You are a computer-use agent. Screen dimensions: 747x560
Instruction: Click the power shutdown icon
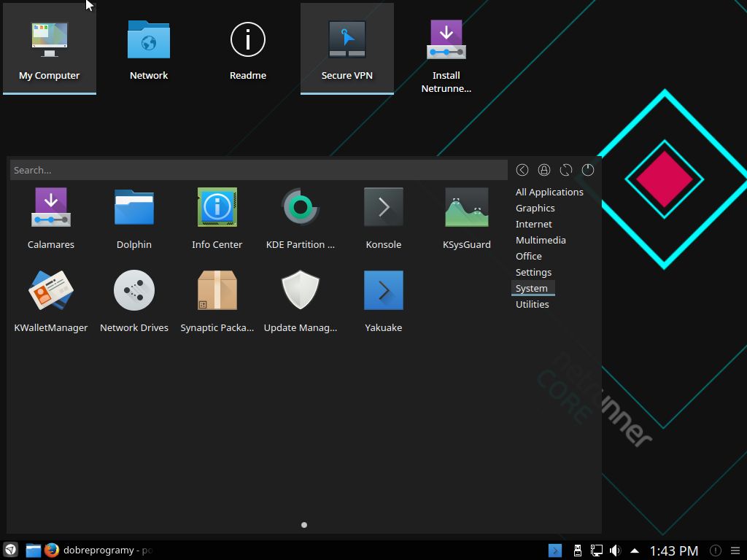[588, 170]
